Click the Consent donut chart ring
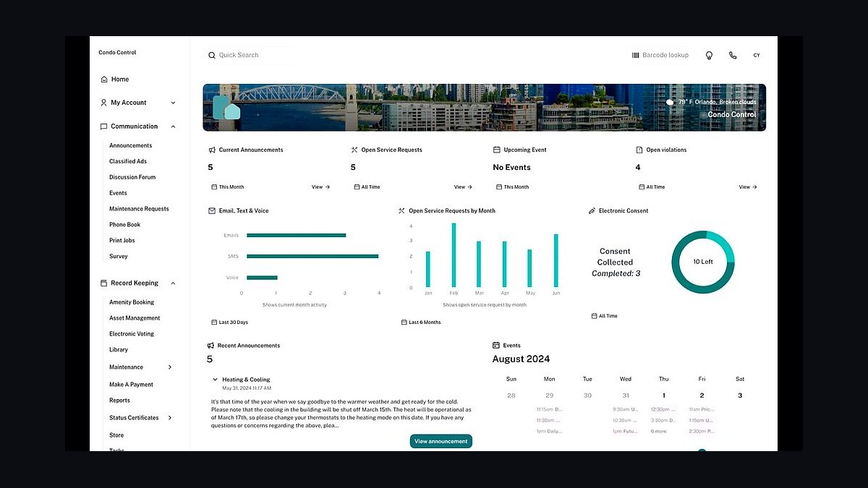 (x=703, y=262)
